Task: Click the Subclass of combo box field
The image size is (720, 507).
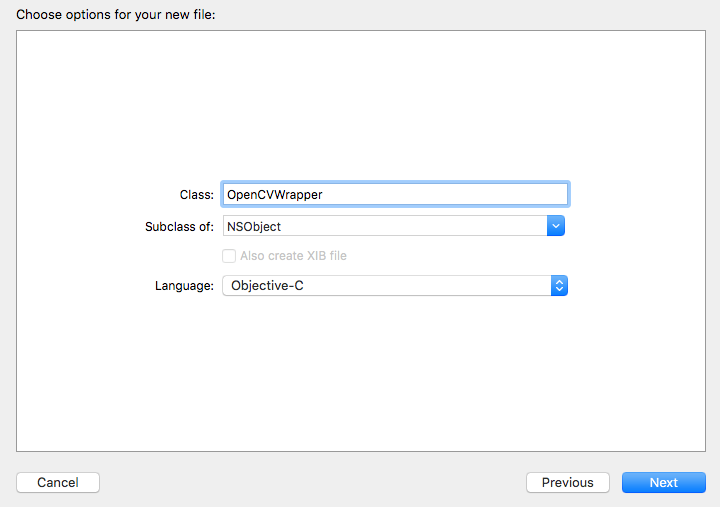Action: [x=385, y=226]
